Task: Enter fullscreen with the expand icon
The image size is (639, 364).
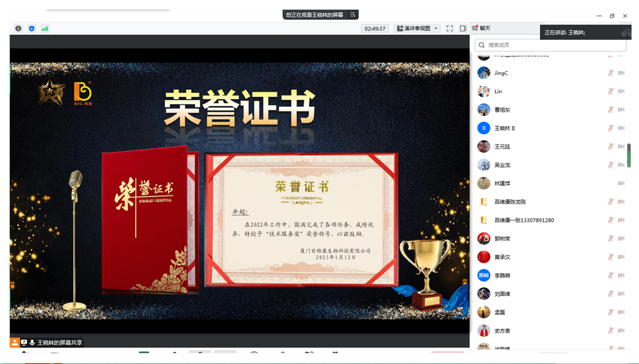Action: tap(449, 28)
